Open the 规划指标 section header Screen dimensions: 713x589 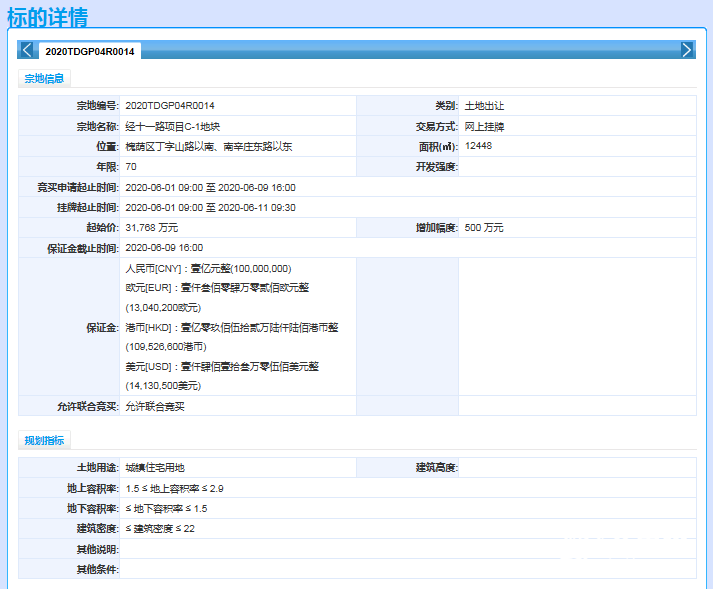point(44,441)
